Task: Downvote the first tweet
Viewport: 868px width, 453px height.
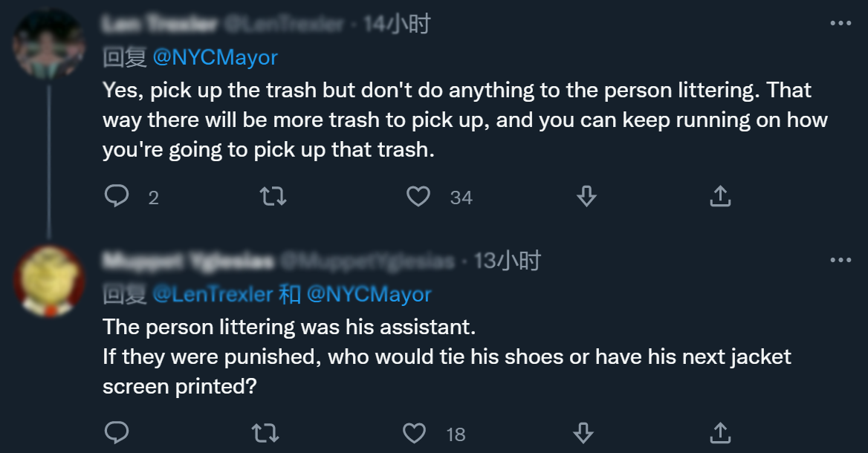Action: tap(587, 196)
